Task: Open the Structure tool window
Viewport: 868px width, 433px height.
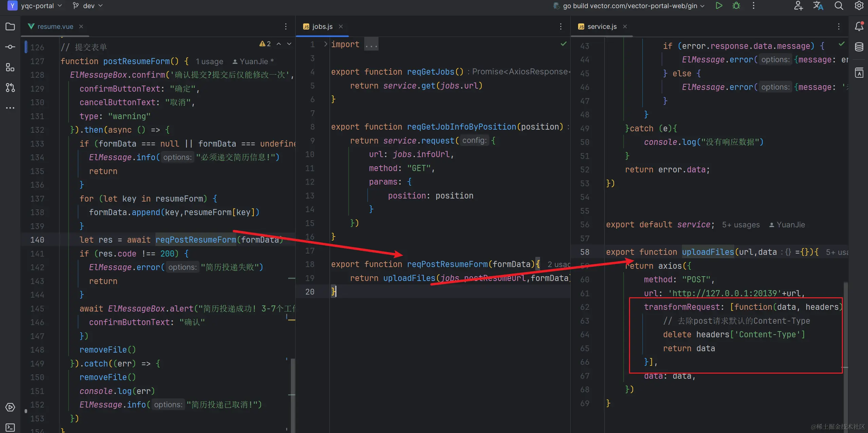Action: point(10,67)
